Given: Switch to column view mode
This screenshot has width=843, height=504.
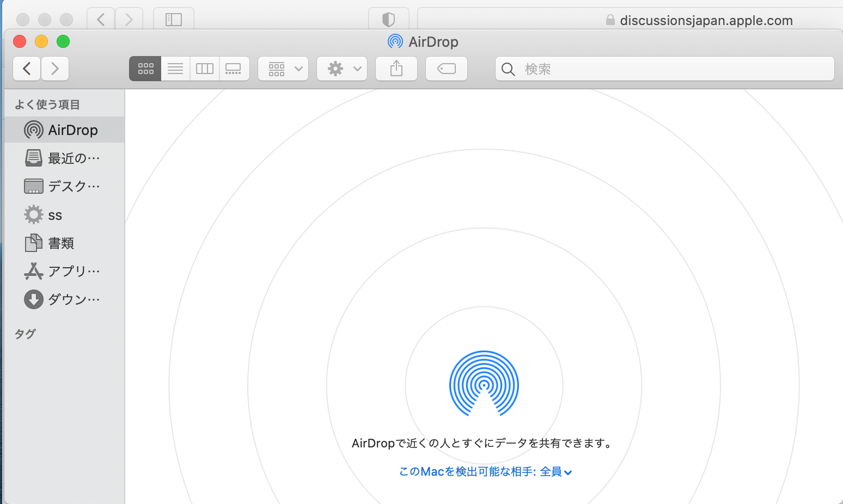Looking at the screenshot, I should point(205,69).
